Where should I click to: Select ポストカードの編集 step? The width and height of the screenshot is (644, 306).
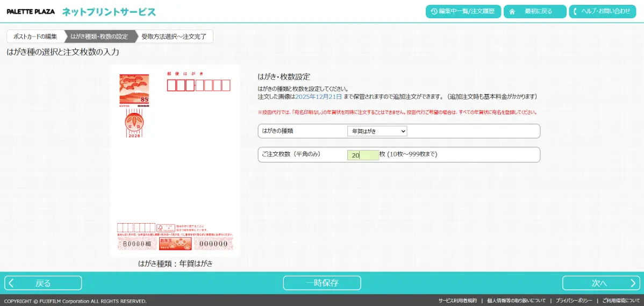[x=35, y=37]
